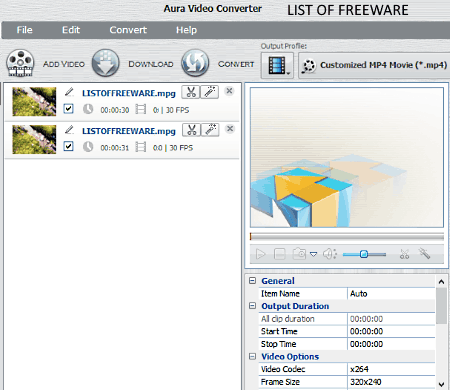Screen dimensions: 450x390
Task: Click the CONVERT label
Action: click(236, 64)
